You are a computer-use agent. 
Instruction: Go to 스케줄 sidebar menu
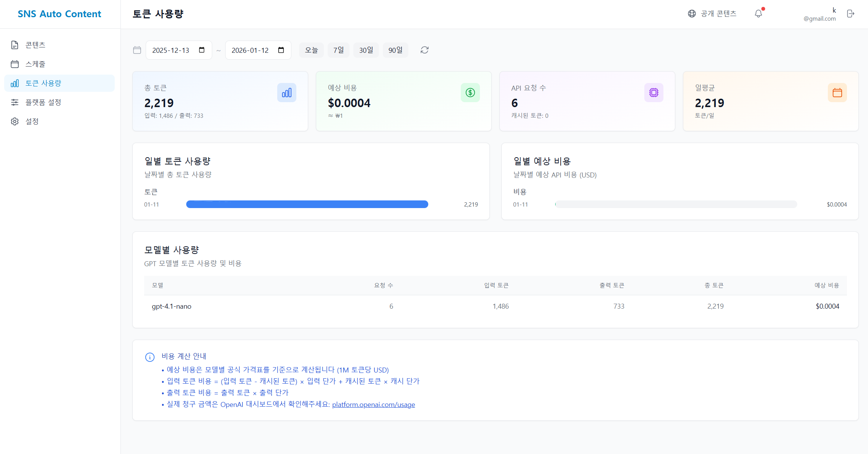(35, 64)
